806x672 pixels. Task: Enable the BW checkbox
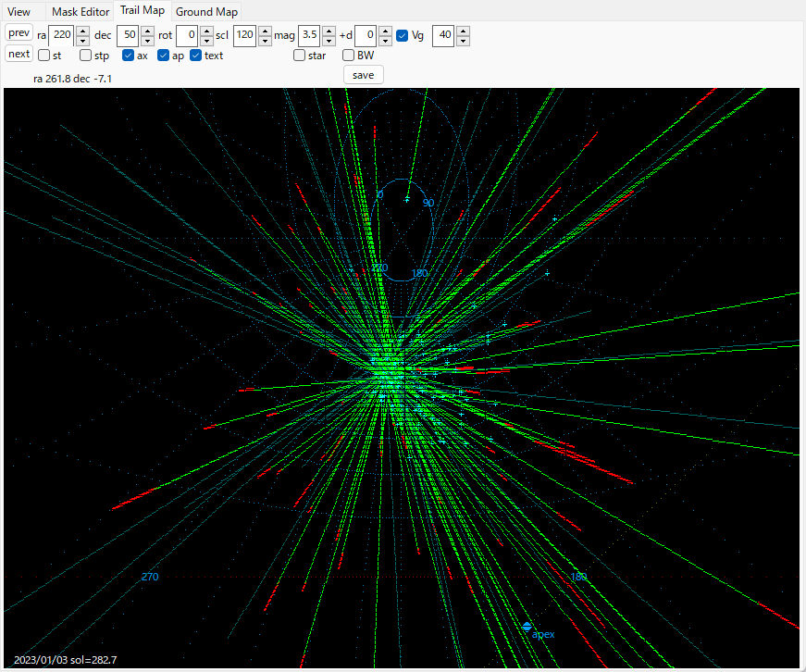349,56
